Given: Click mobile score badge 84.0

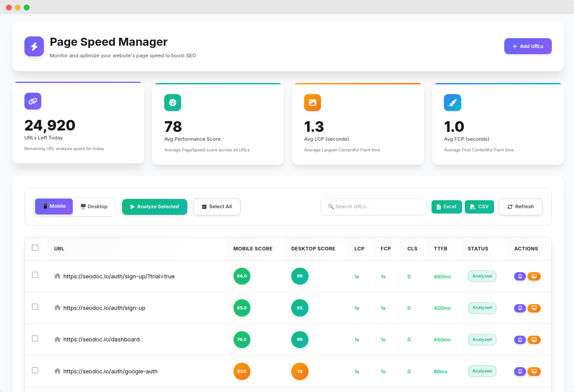Looking at the screenshot, I should pyautogui.click(x=242, y=276).
